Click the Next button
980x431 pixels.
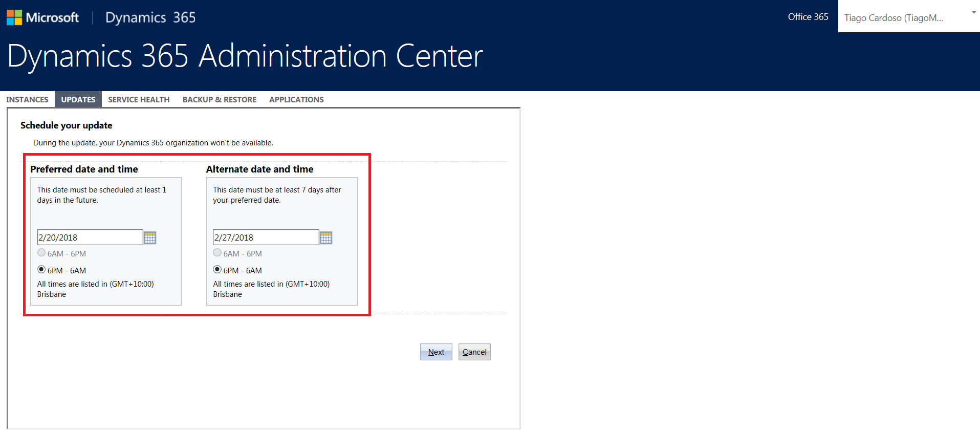[x=436, y=352]
